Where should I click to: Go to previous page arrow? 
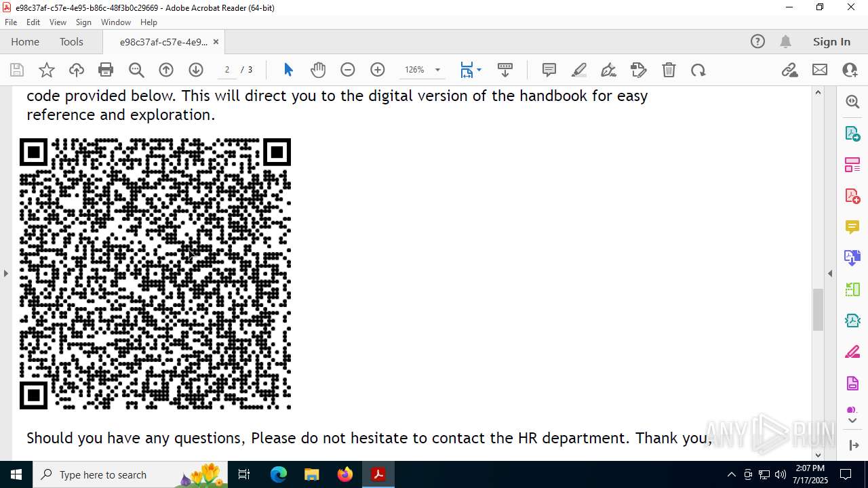tap(166, 70)
